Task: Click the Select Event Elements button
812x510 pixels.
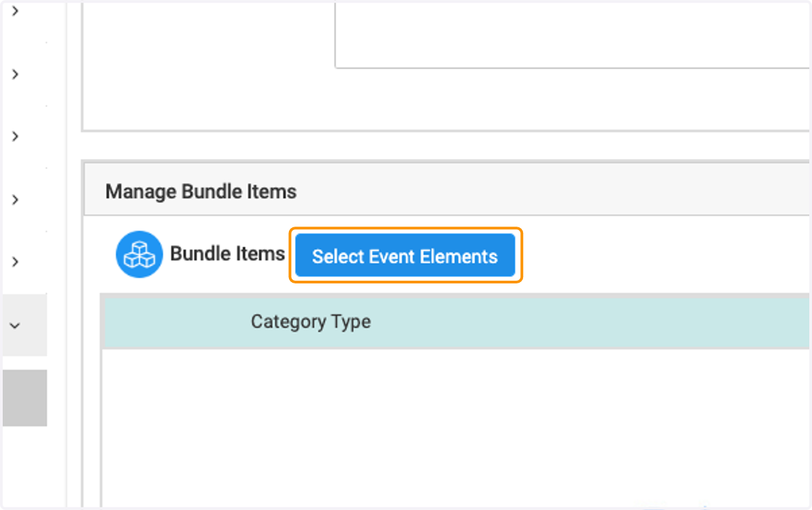Action: (x=405, y=256)
